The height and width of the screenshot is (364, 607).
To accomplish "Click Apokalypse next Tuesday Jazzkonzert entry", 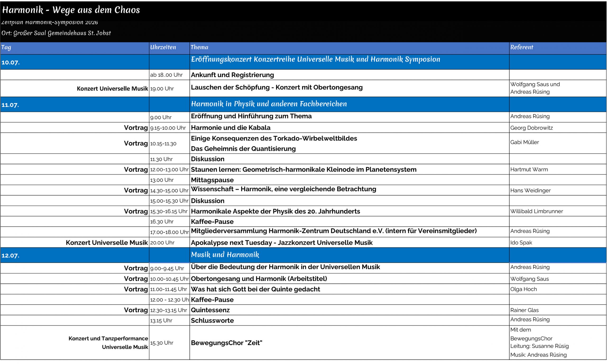I will [282, 243].
